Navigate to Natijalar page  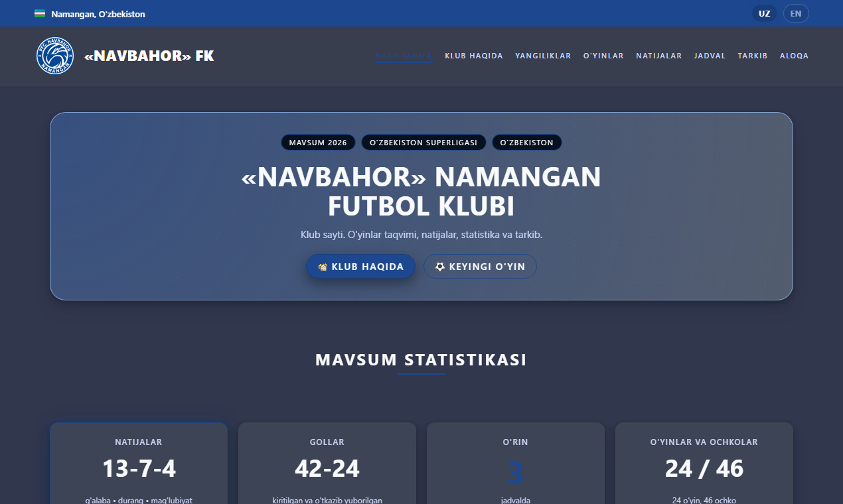tap(659, 56)
